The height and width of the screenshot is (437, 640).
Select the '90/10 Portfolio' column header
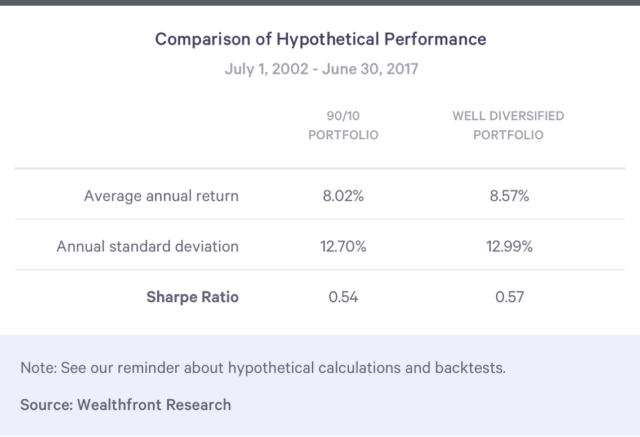(x=343, y=126)
